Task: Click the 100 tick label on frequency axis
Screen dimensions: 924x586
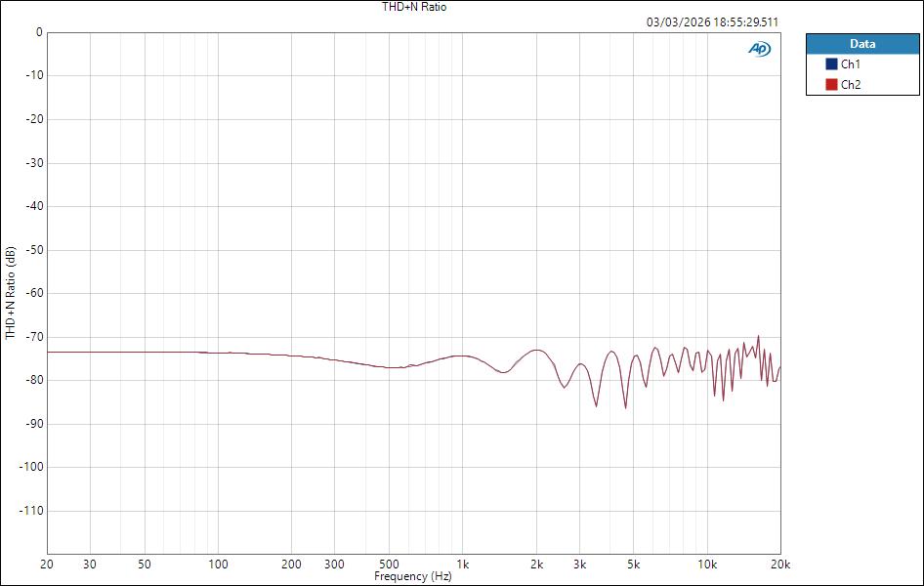Action: 218,565
